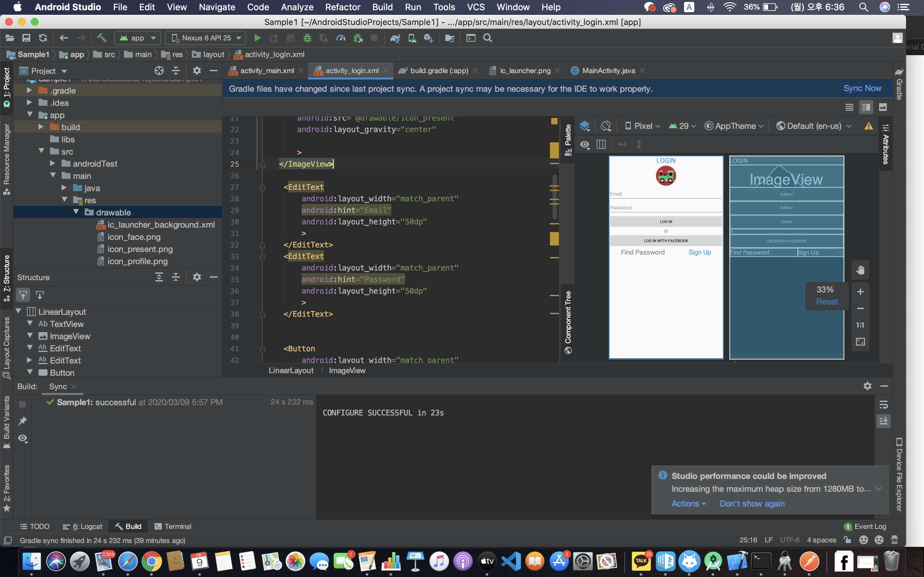Switch editor to Design view mode

[x=883, y=107]
